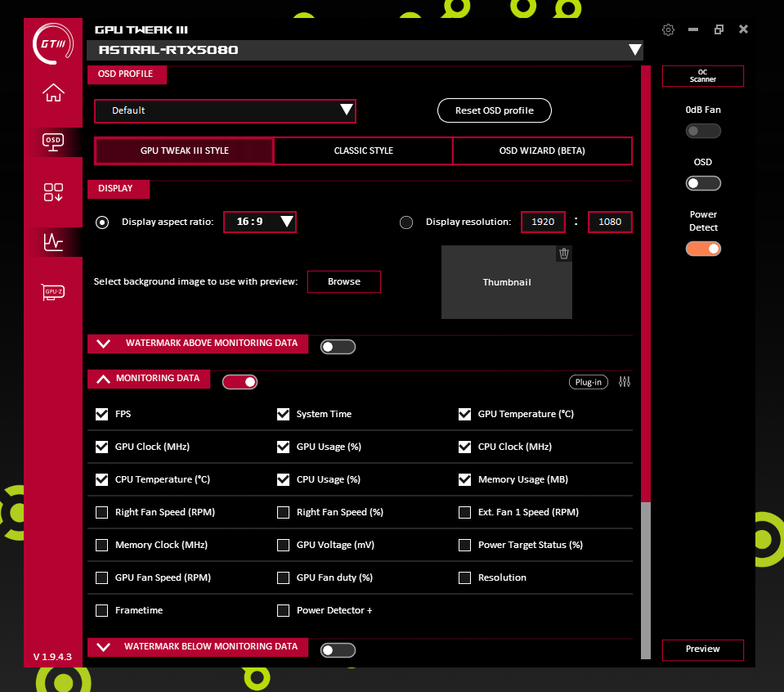This screenshot has height=692, width=784.
Task: Minimize the GPU Tweak III window
Action: coord(693,29)
